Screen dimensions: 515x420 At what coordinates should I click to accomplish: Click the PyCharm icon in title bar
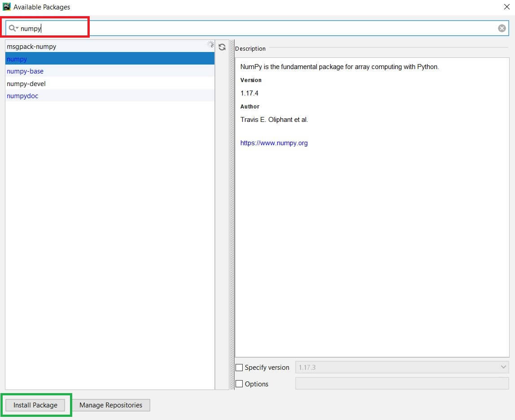pyautogui.click(x=7, y=7)
